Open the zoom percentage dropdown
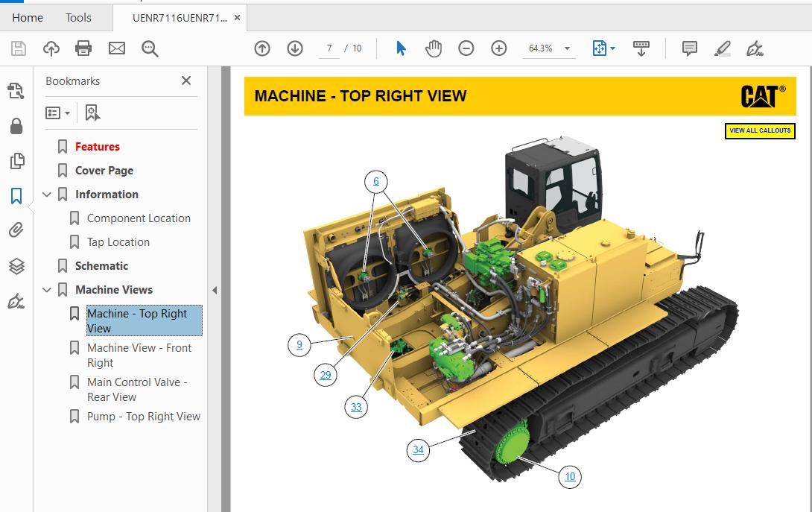 [568, 48]
